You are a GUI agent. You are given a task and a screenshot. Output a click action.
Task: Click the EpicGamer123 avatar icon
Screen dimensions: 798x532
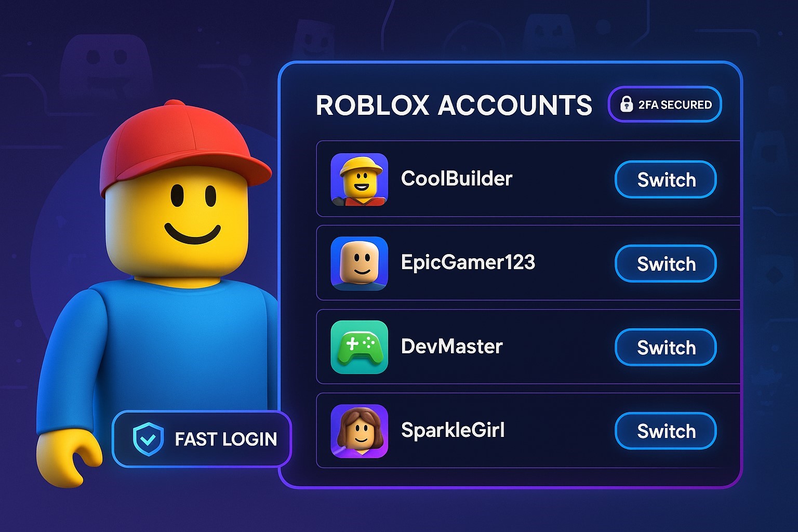click(359, 263)
